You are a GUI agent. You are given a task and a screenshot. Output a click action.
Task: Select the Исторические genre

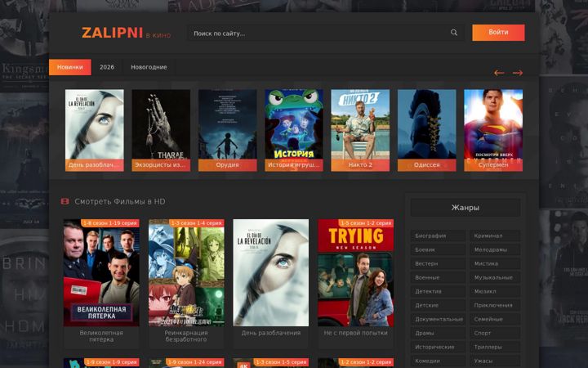pyautogui.click(x=438, y=347)
